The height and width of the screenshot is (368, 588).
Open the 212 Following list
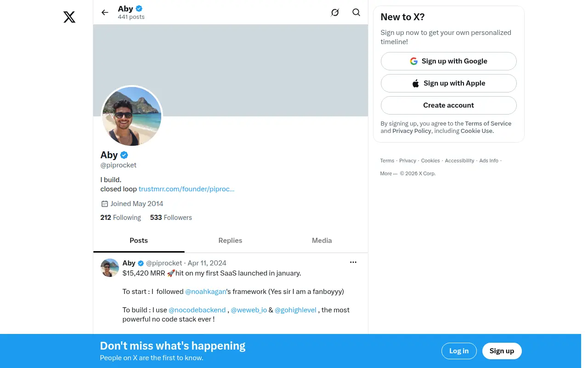point(120,218)
